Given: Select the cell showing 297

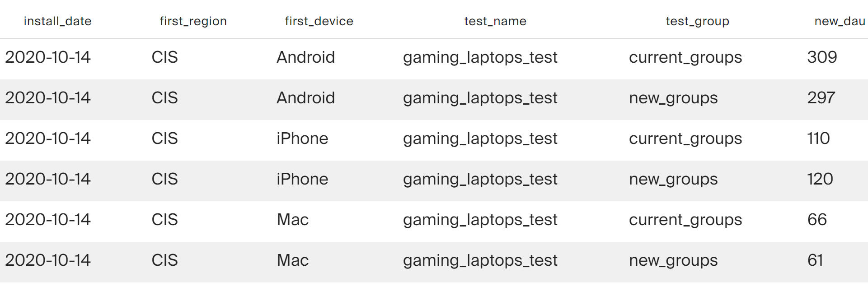Looking at the screenshot, I should click(x=821, y=98).
